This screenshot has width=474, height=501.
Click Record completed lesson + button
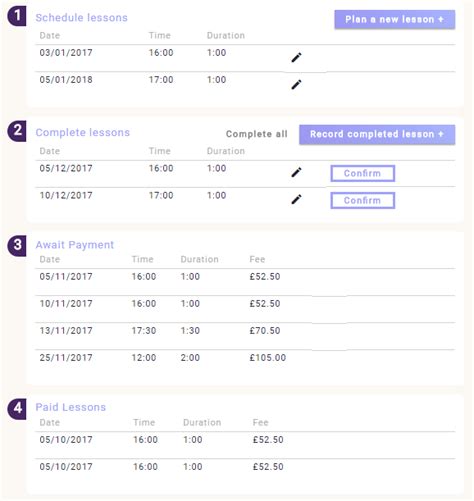tap(377, 134)
